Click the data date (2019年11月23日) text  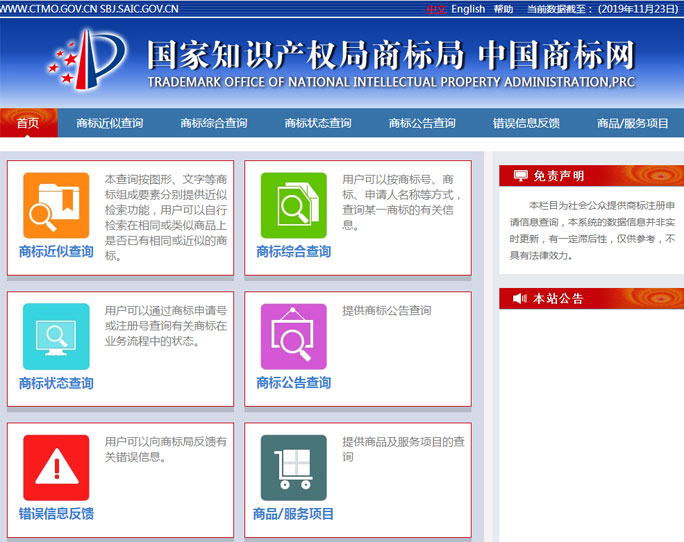coord(638,9)
